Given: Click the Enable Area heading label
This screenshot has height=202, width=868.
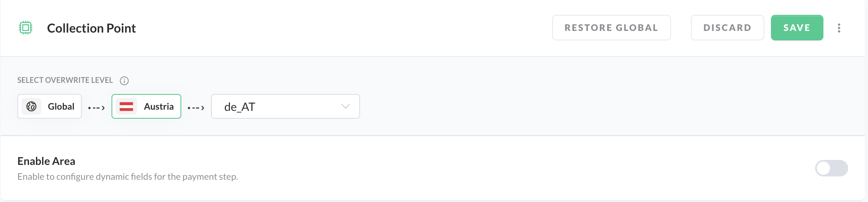Looking at the screenshot, I should pos(46,161).
